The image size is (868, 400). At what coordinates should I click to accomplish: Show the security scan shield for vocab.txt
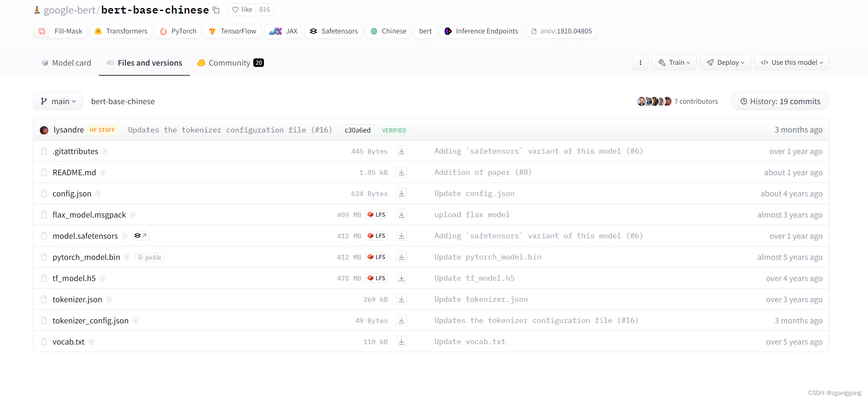click(x=92, y=342)
